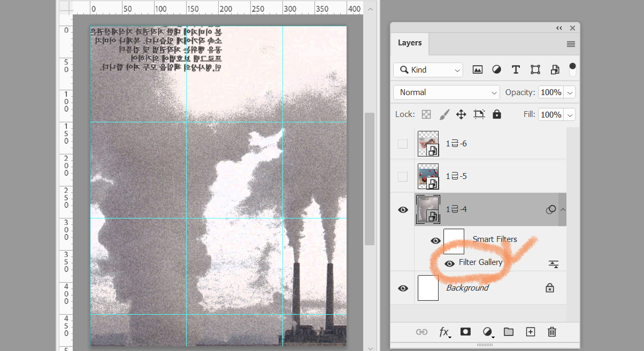644x351 pixels.
Task: Select the Background layer name
Action: [467, 288]
